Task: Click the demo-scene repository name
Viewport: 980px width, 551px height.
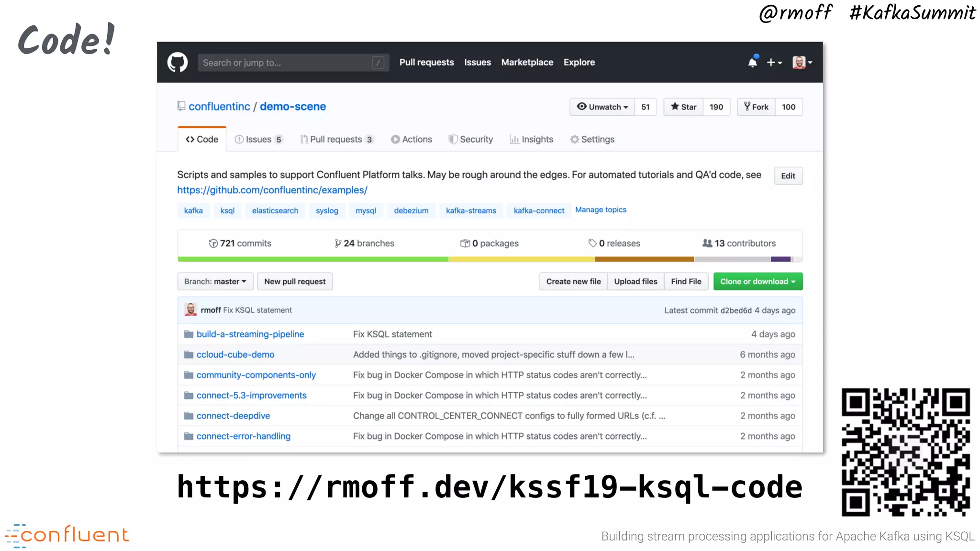Action: tap(293, 106)
